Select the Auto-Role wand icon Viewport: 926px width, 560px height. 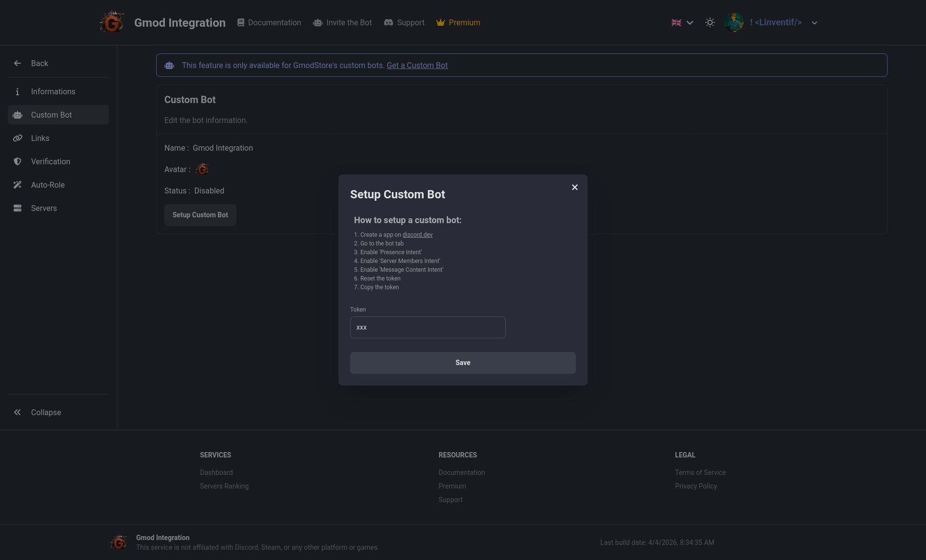18,185
